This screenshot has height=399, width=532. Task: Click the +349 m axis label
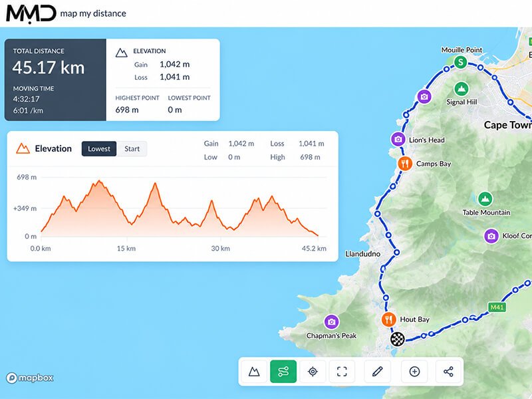(x=25, y=208)
